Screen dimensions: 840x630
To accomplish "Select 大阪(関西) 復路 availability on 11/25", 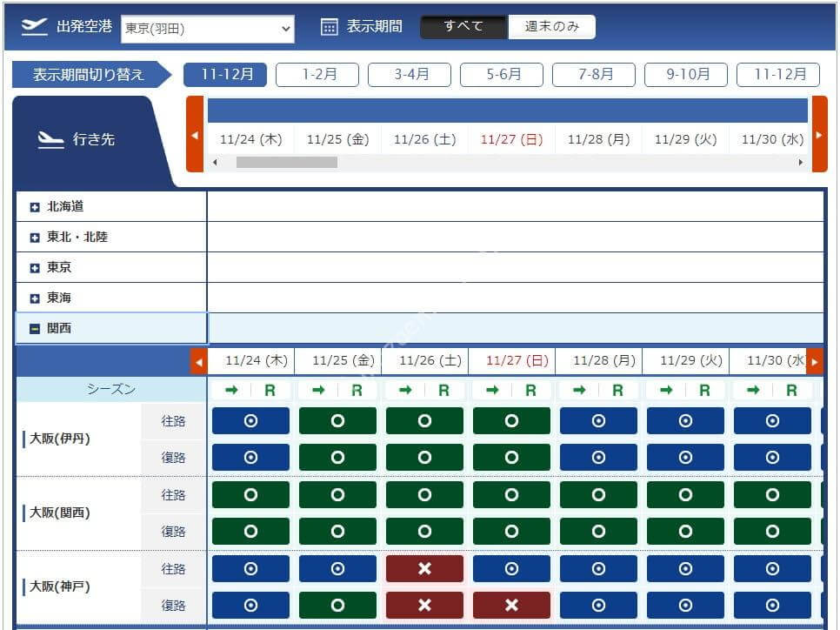I will click(337, 532).
